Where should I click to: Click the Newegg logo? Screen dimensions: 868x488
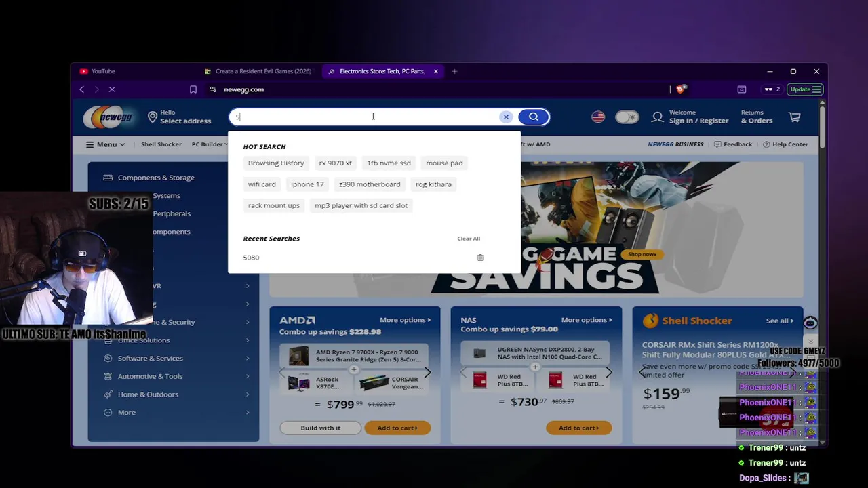coord(108,117)
